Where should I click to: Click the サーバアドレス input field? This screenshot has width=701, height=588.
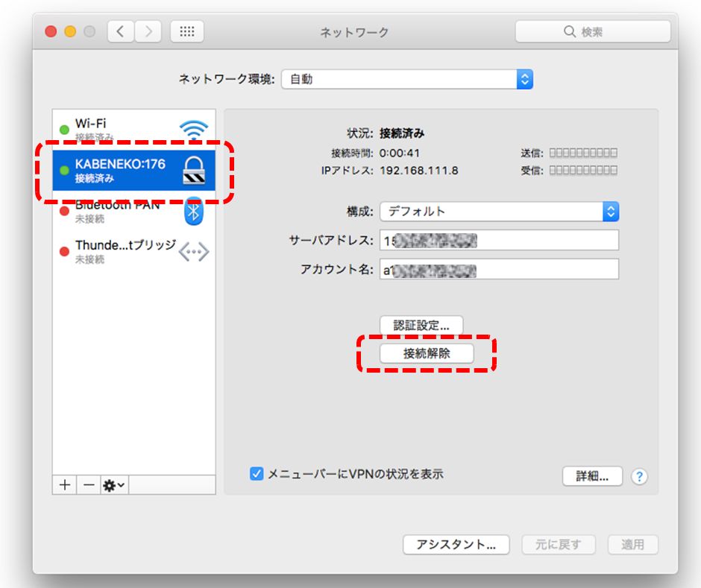[499, 241]
